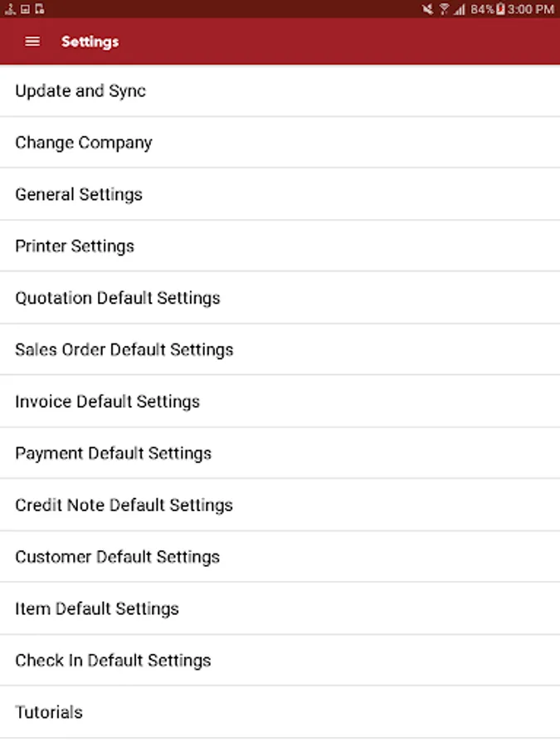
Task: Tap the Settings title in header
Action: pos(90,41)
